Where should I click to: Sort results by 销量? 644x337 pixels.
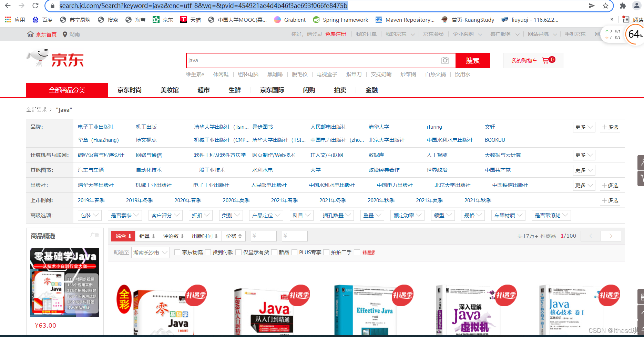[x=147, y=236]
